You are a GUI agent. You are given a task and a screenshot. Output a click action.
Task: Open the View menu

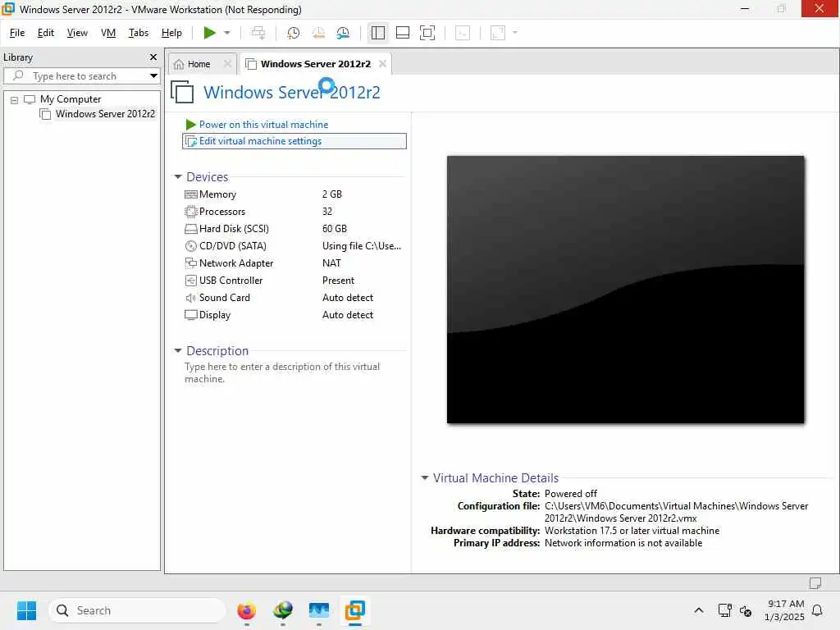[x=77, y=33]
